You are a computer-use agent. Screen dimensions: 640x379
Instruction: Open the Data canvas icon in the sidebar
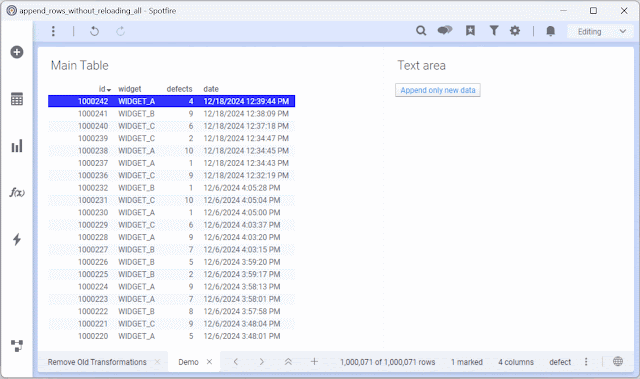17,346
